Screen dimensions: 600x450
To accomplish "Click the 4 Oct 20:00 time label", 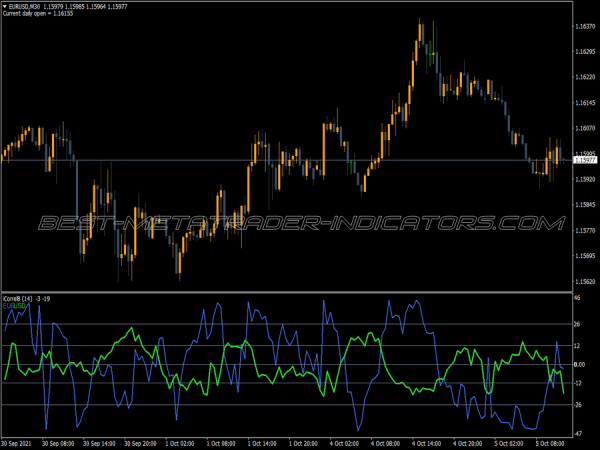I will pos(468,443).
